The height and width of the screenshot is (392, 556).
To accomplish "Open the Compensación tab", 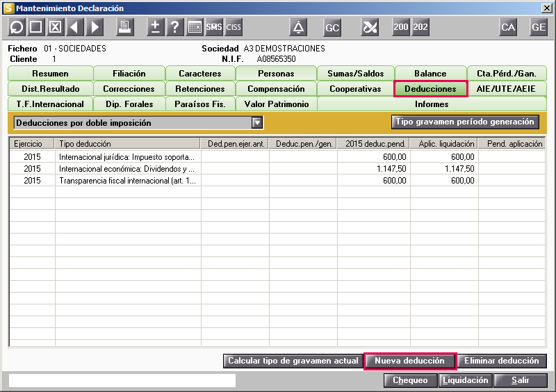I will click(x=276, y=89).
